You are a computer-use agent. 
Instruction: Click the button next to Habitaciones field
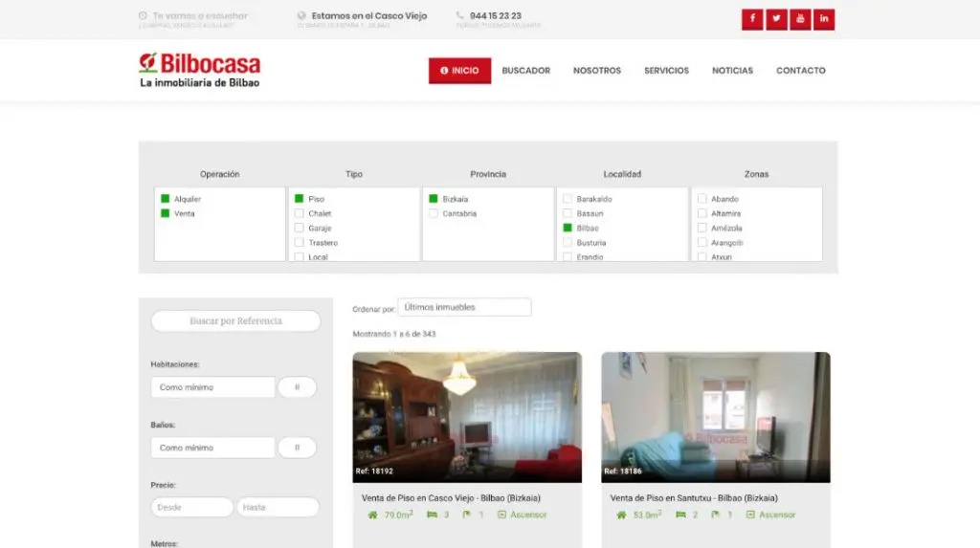click(x=297, y=387)
